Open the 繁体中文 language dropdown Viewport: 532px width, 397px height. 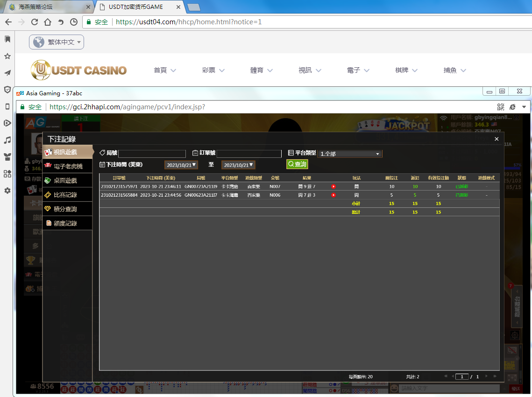point(57,42)
